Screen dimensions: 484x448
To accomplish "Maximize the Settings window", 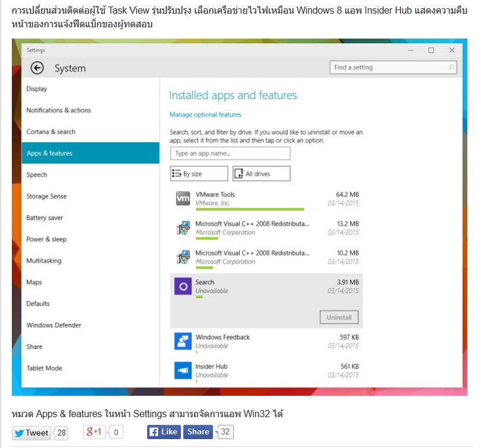I will (431, 50).
